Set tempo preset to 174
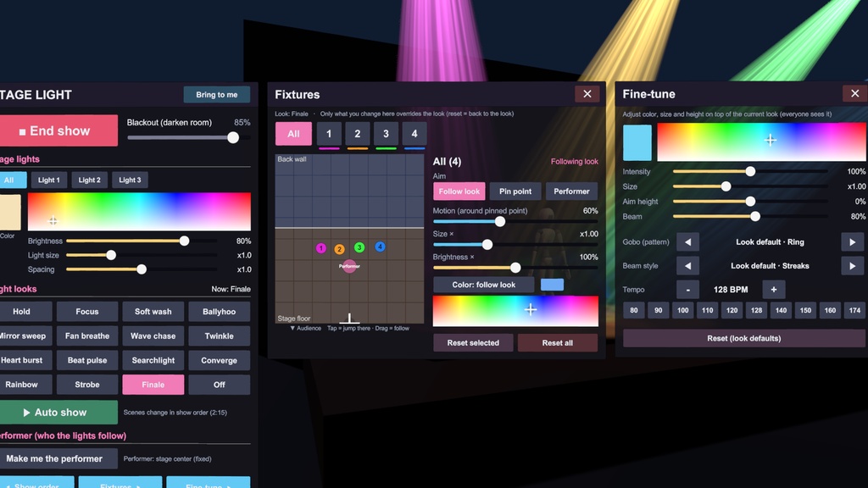 tap(854, 310)
